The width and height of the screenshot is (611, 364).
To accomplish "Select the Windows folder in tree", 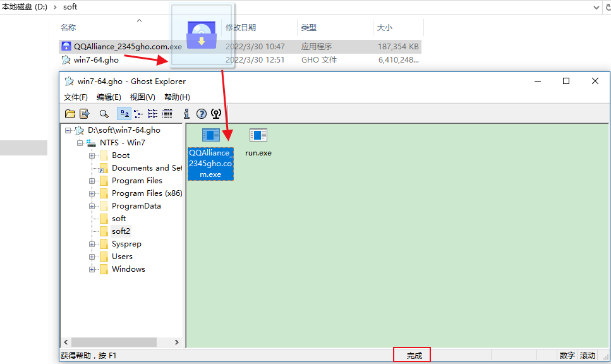I will pos(128,269).
